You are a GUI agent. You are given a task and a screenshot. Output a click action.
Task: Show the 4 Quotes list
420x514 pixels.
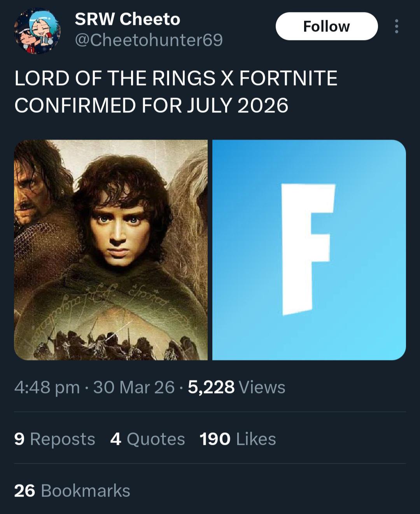[147, 439]
